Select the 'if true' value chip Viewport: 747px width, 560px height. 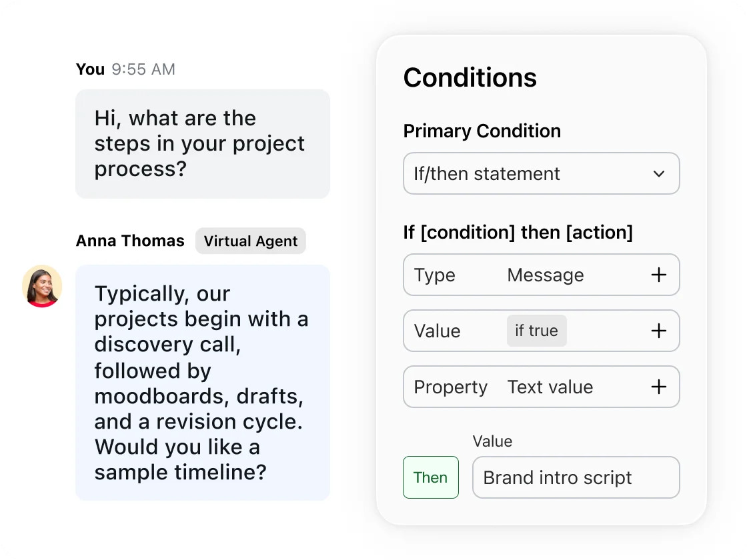point(536,331)
